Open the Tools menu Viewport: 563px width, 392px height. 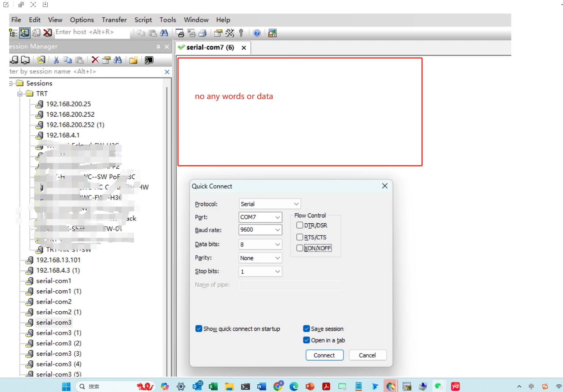168,20
